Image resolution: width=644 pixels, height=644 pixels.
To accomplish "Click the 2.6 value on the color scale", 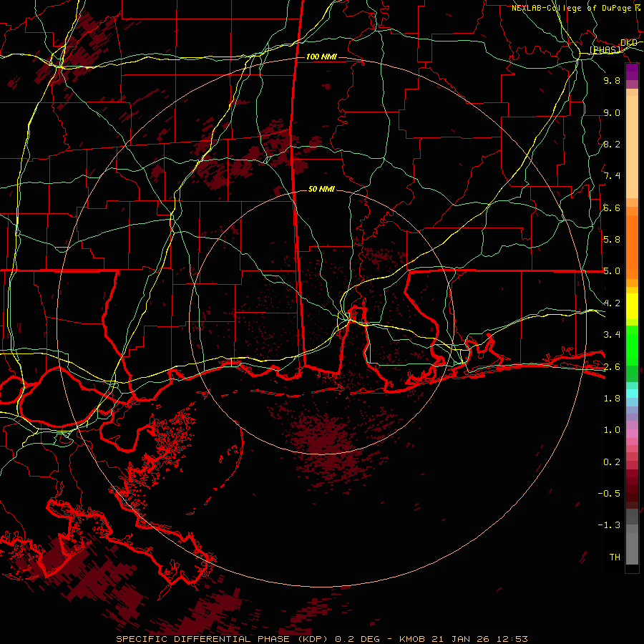I will 612,367.
